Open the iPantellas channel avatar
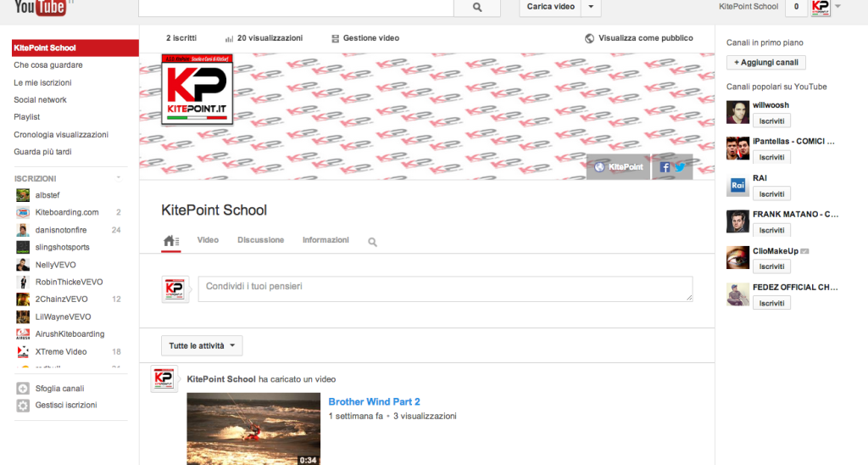Image resolution: width=868 pixels, height=465 pixels. click(x=738, y=148)
